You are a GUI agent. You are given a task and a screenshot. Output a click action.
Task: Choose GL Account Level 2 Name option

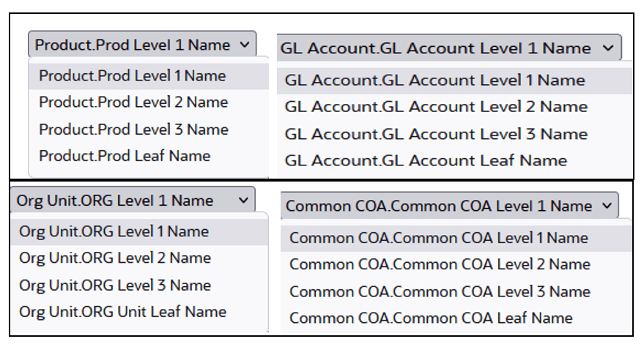coord(455,107)
